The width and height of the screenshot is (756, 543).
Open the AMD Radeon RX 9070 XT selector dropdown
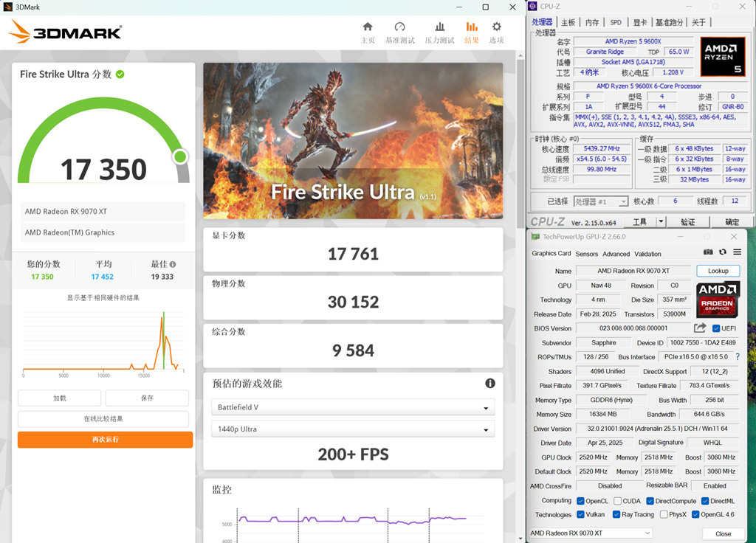pyautogui.click(x=591, y=533)
